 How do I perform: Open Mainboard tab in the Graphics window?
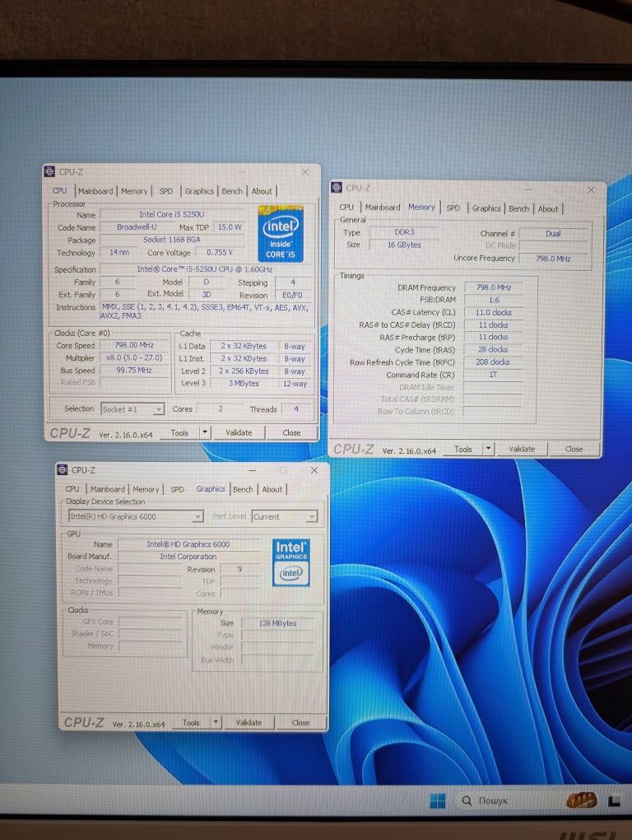(x=107, y=489)
